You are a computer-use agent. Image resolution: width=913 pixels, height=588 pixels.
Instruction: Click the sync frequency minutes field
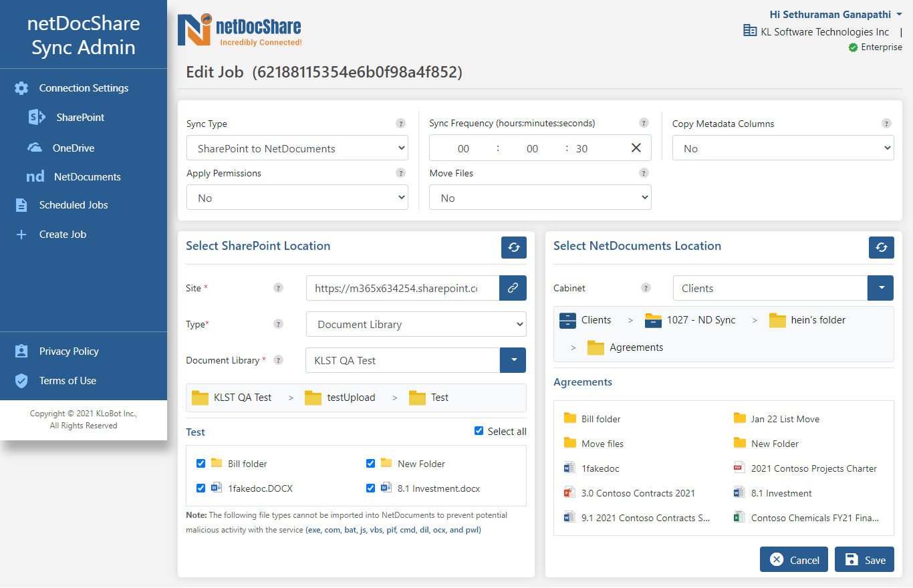coord(532,148)
